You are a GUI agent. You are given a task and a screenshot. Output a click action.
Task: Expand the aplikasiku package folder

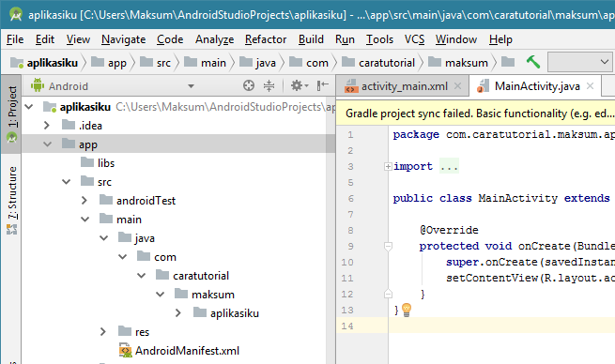coord(178,312)
